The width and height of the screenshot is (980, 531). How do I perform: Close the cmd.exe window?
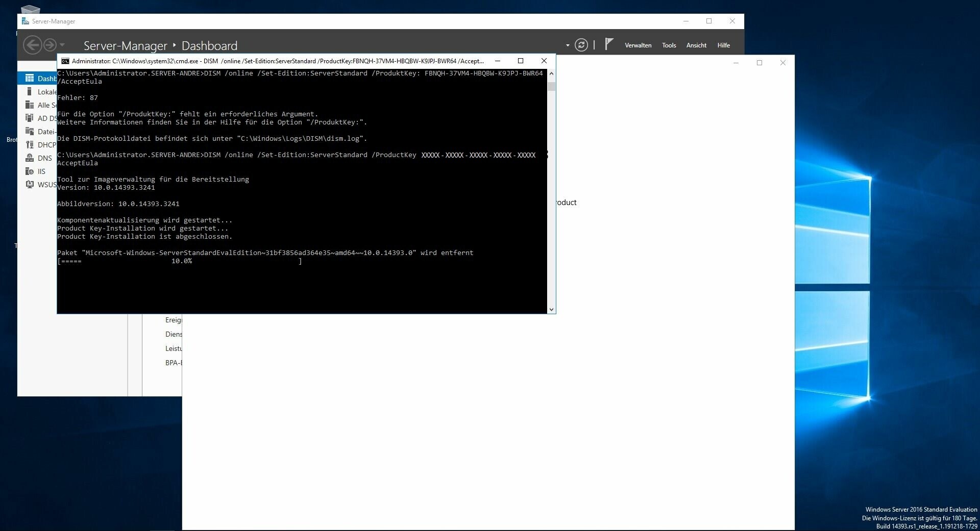(544, 61)
